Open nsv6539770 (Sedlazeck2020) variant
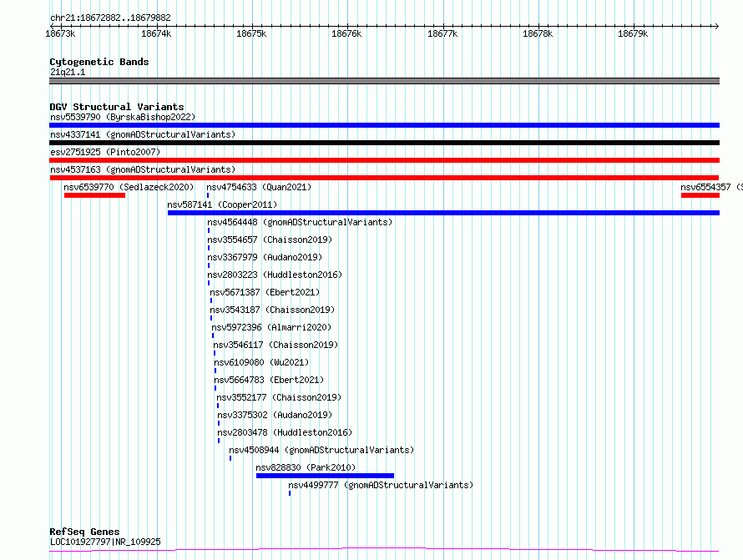This screenshot has width=743, height=560. (129, 187)
